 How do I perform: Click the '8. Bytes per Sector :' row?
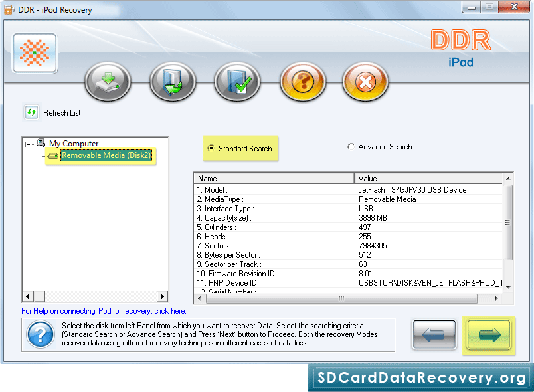(x=348, y=255)
